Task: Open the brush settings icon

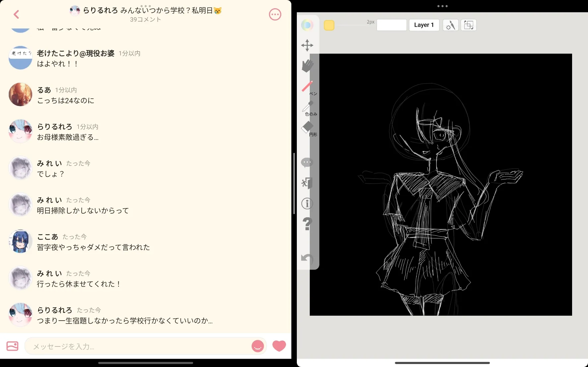Action: click(450, 25)
